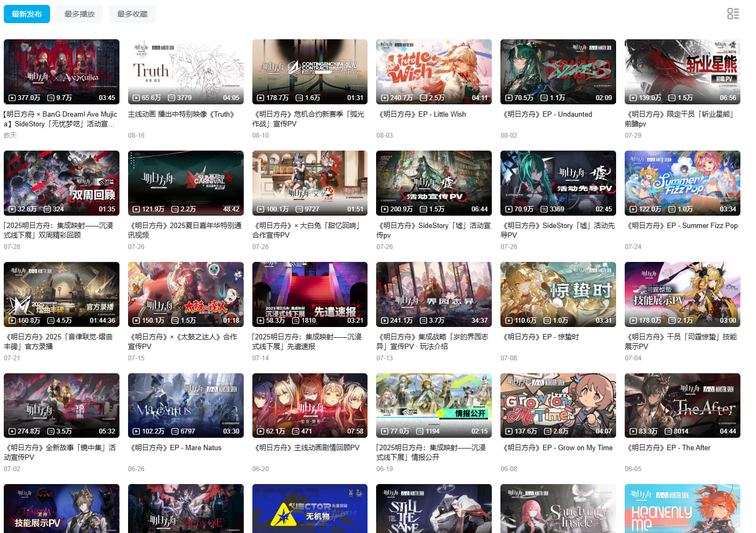Open the EP - The After title

[x=668, y=447]
